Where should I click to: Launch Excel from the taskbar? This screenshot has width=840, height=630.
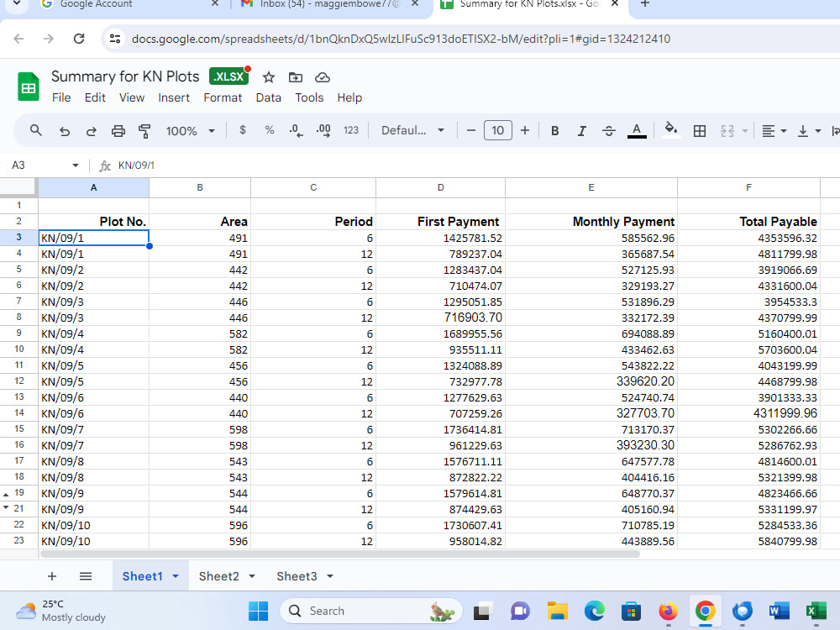coord(816,611)
